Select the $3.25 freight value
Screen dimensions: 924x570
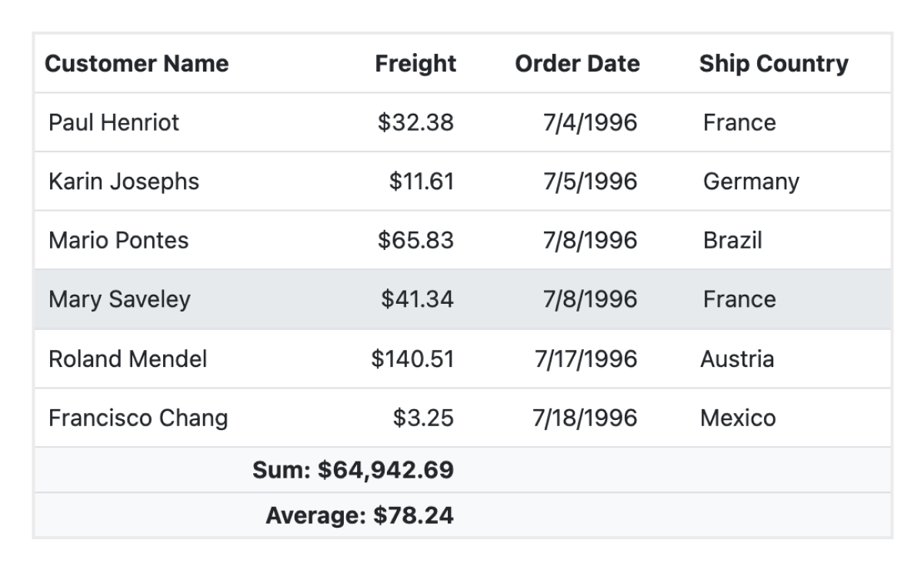[423, 418]
